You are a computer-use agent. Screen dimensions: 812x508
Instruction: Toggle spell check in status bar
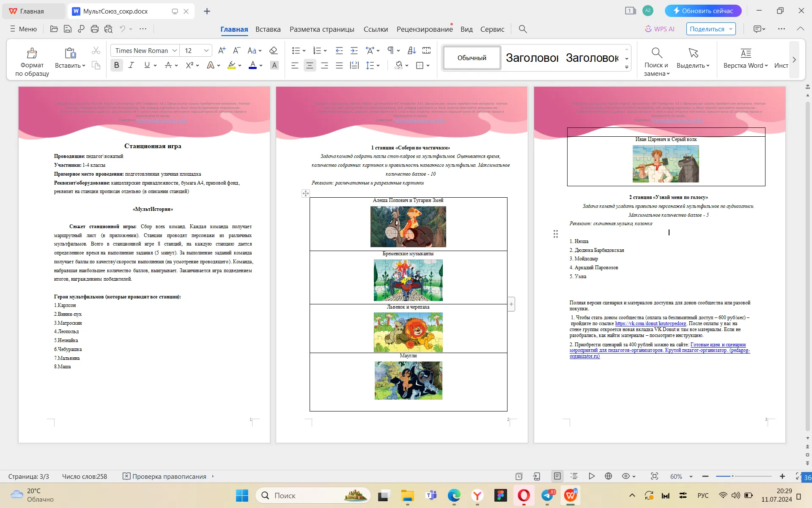point(165,476)
